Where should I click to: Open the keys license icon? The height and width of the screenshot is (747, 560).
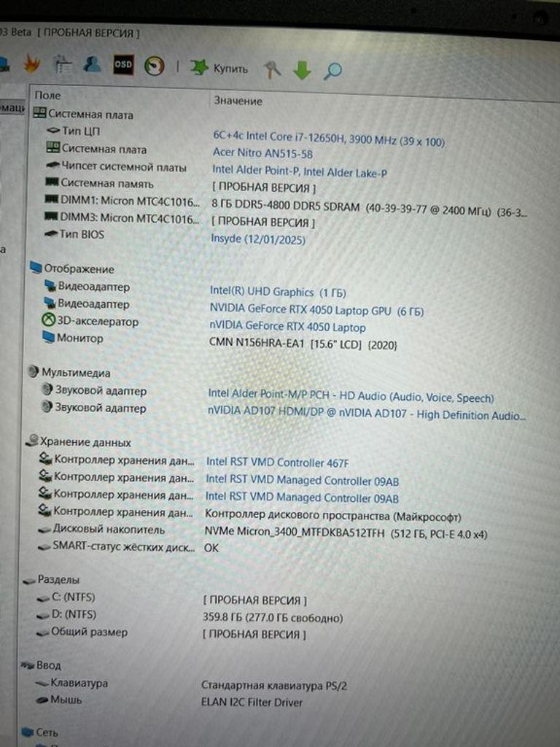click(x=273, y=69)
